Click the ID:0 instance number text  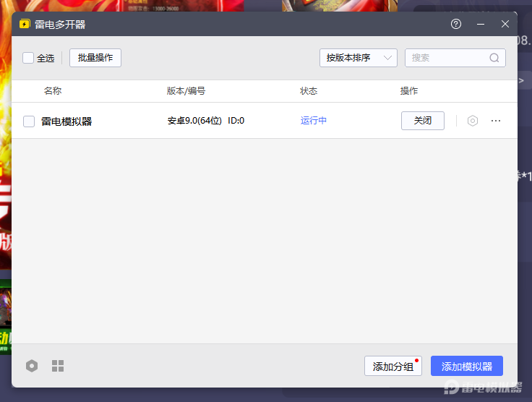pyautogui.click(x=236, y=121)
